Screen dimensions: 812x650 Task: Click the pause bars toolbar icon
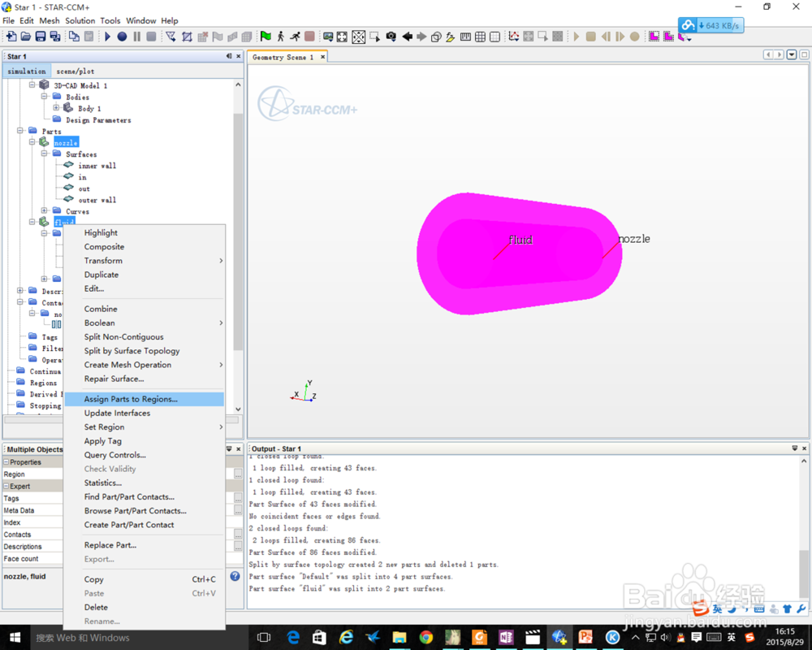pos(136,37)
